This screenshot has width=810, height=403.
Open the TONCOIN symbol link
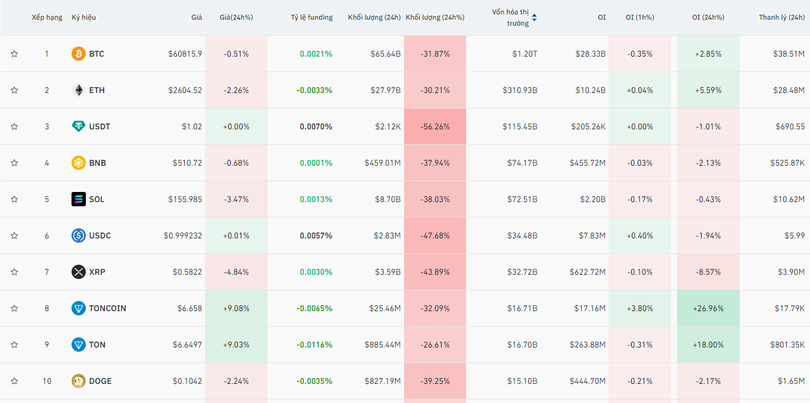[x=107, y=308]
